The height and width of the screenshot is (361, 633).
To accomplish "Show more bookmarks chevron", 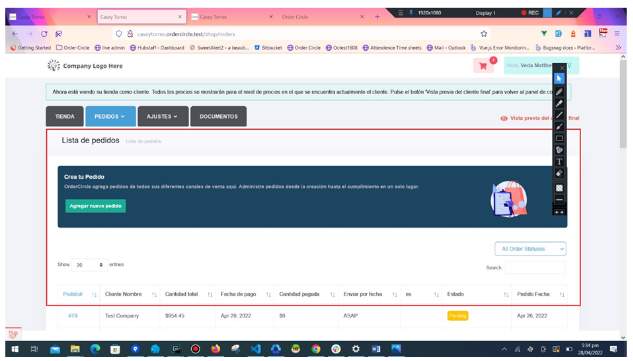I will 618,48.
